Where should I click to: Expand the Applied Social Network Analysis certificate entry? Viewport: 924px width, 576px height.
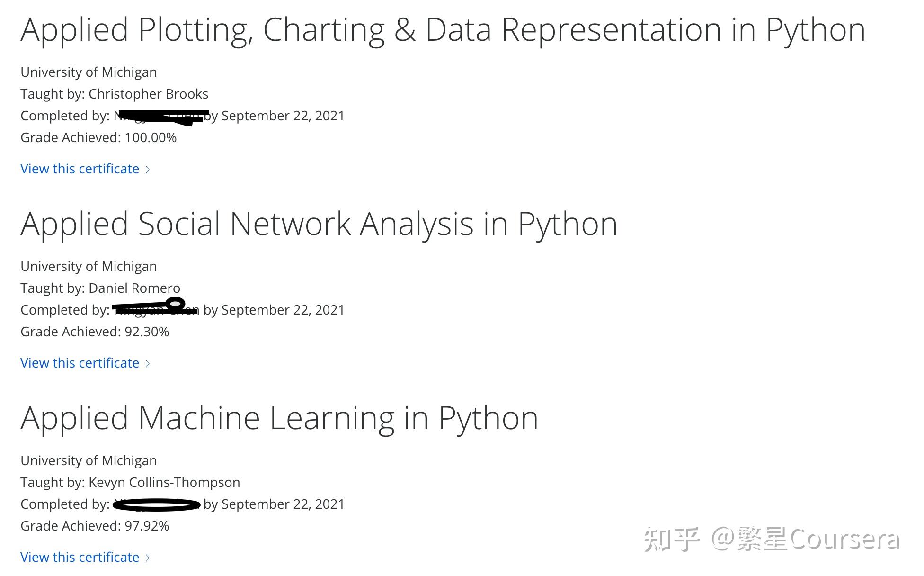click(x=80, y=363)
